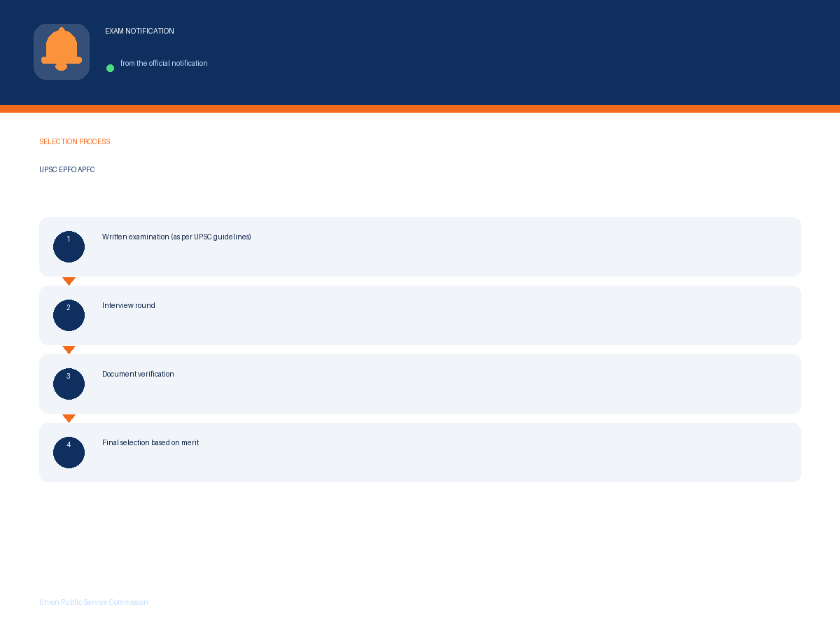Select the step 4 number circle
Viewport: 840px width, 630px height.
click(69, 452)
